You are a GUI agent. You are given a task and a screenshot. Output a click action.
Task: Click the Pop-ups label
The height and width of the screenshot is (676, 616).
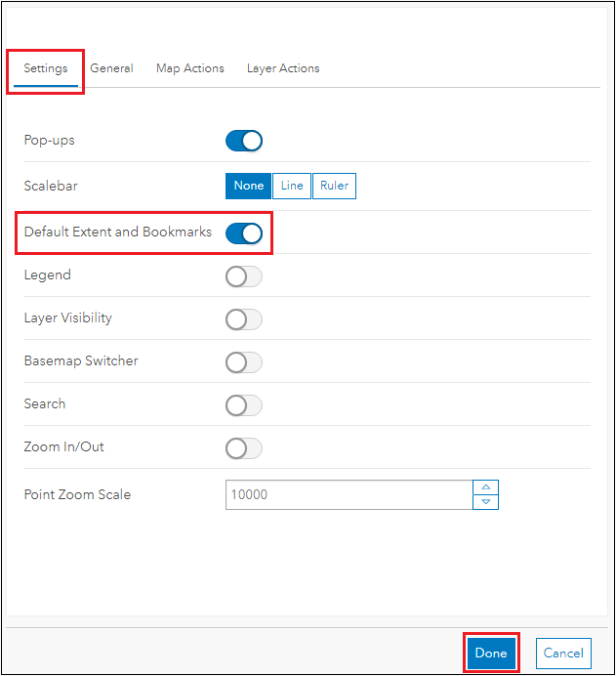click(x=49, y=141)
